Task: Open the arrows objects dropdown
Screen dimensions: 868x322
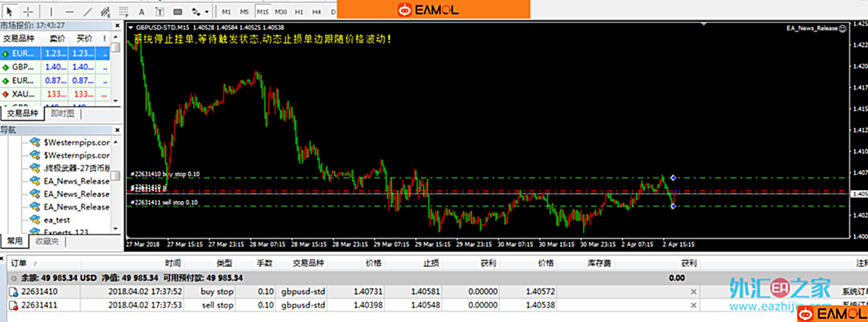Action: coord(207,12)
